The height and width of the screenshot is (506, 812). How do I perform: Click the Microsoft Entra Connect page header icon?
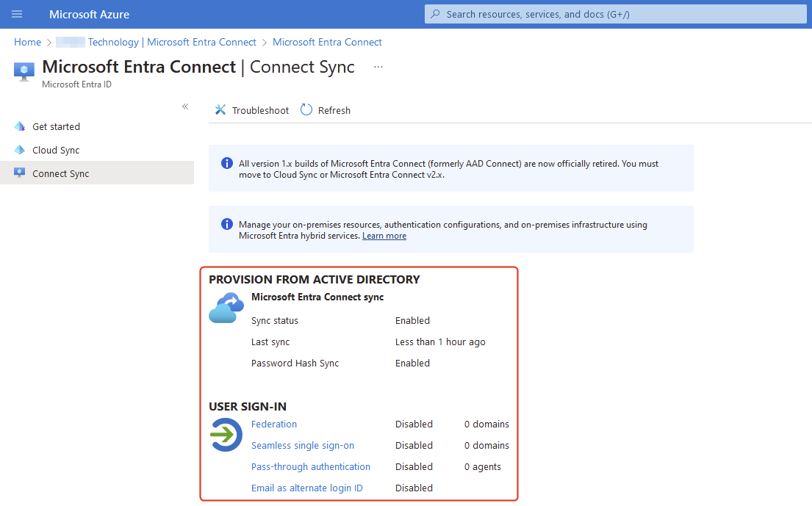click(24, 70)
